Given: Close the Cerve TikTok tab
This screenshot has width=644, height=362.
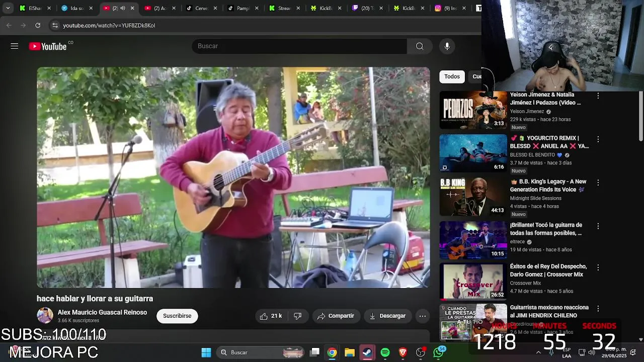Looking at the screenshot, I should [x=215, y=8].
